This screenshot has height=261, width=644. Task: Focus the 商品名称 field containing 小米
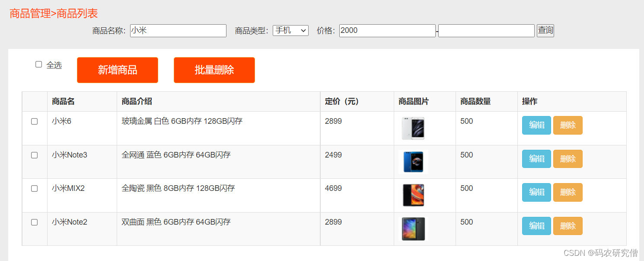pyautogui.click(x=178, y=31)
